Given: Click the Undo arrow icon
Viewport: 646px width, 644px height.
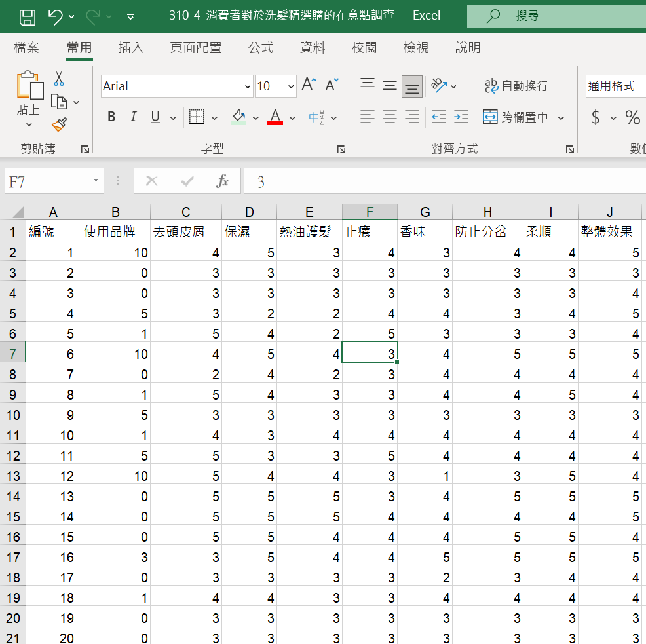Looking at the screenshot, I should [56, 16].
